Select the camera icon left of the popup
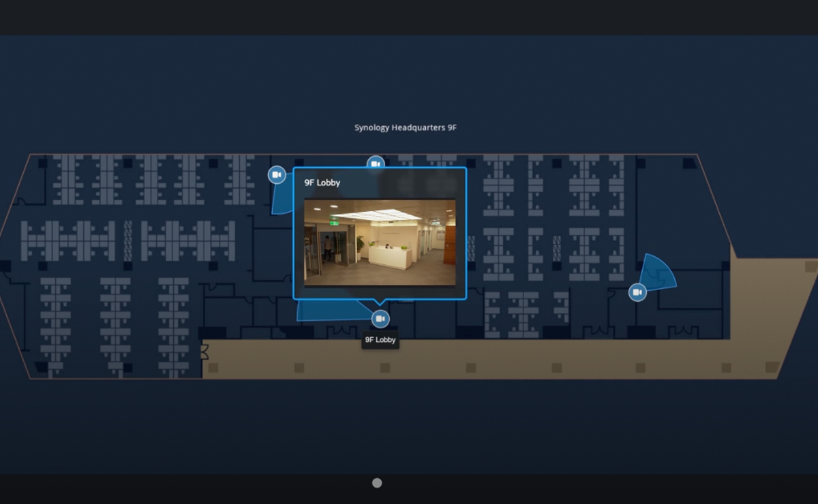Viewport: 818px width, 504px height. pyautogui.click(x=277, y=175)
